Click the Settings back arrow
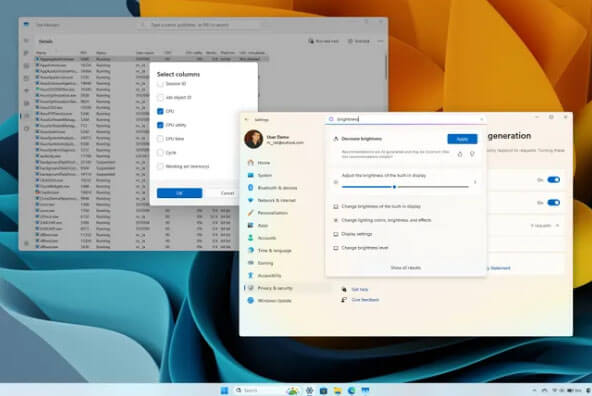The height and width of the screenshot is (396, 592). [x=246, y=119]
